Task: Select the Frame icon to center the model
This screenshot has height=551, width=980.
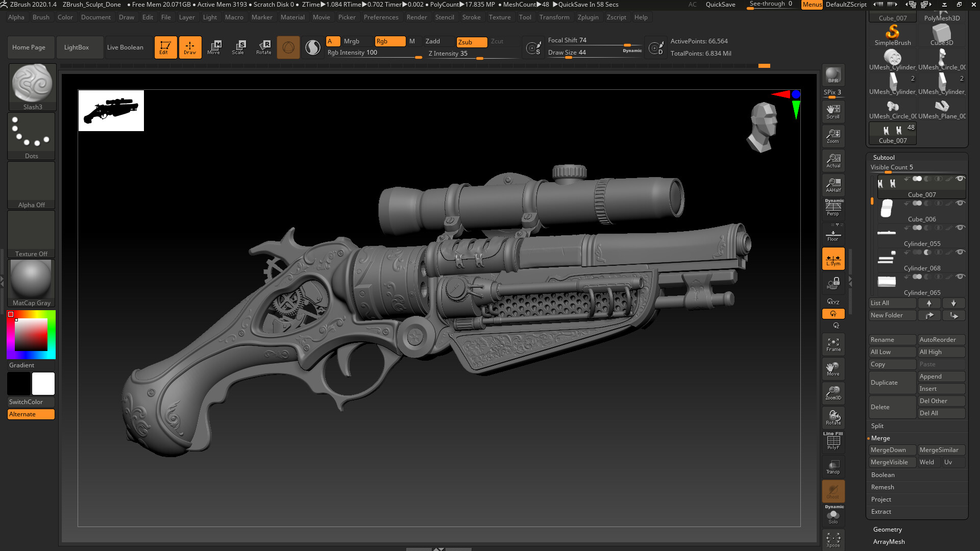Action: 833,344
